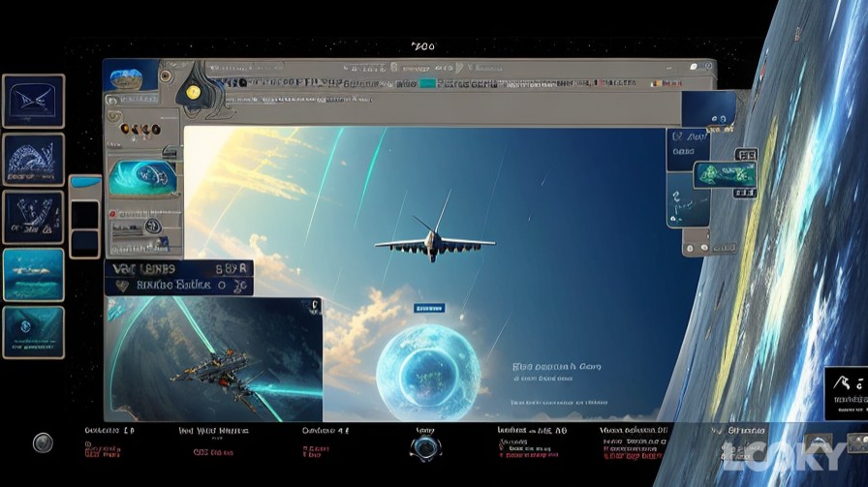This screenshot has height=487, width=868.
Task: Click the heart gem icon in the dark bar
Action: [x=122, y=287]
